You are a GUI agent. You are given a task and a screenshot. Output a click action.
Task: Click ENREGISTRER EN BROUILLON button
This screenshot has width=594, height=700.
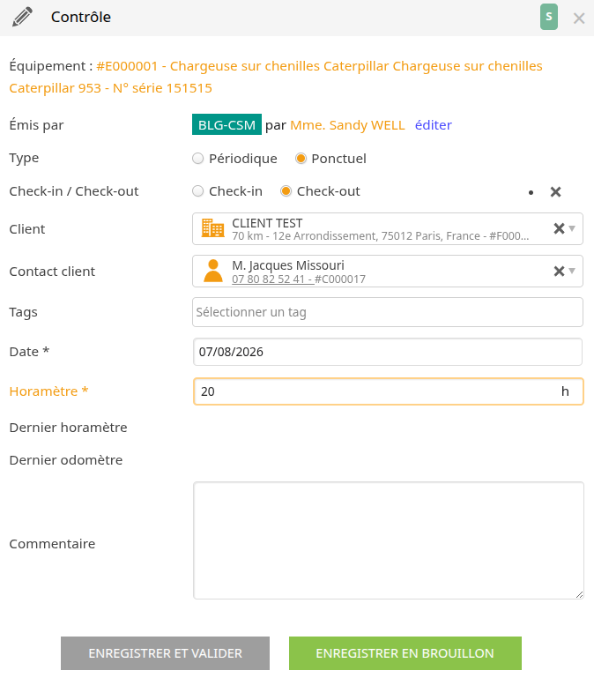405,653
